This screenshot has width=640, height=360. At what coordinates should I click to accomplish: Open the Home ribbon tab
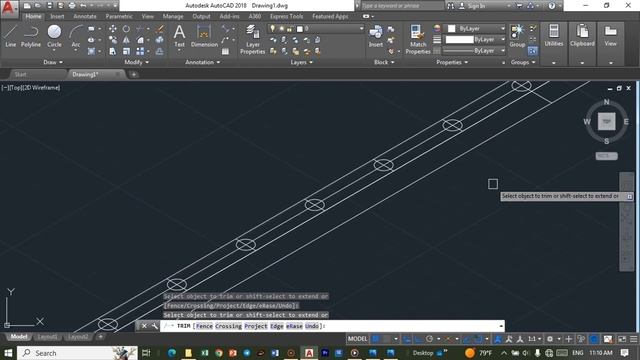click(33, 16)
